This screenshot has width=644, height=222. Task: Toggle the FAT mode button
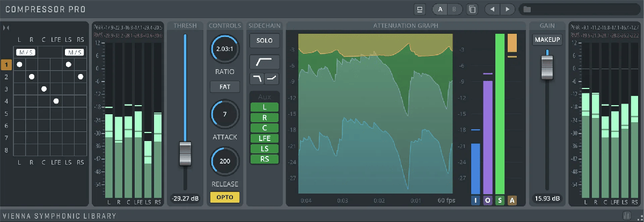[x=224, y=86]
